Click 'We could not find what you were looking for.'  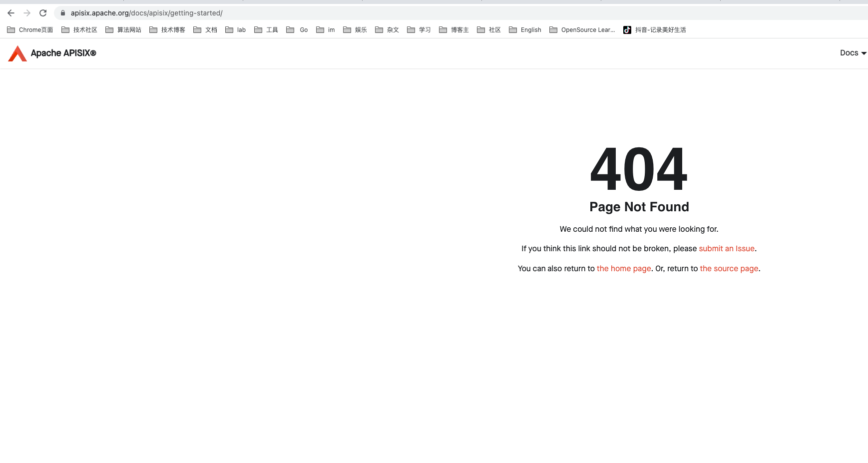pyautogui.click(x=639, y=229)
